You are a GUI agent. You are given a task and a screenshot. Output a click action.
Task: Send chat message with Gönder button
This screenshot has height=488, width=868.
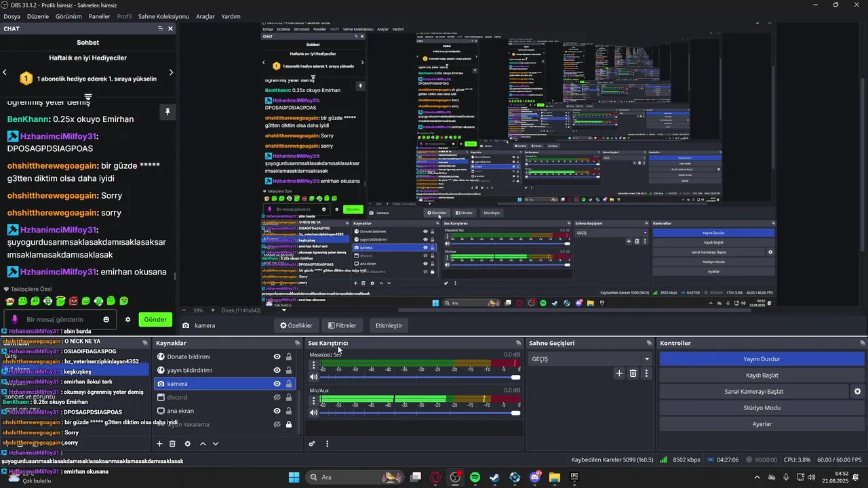[x=155, y=319]
